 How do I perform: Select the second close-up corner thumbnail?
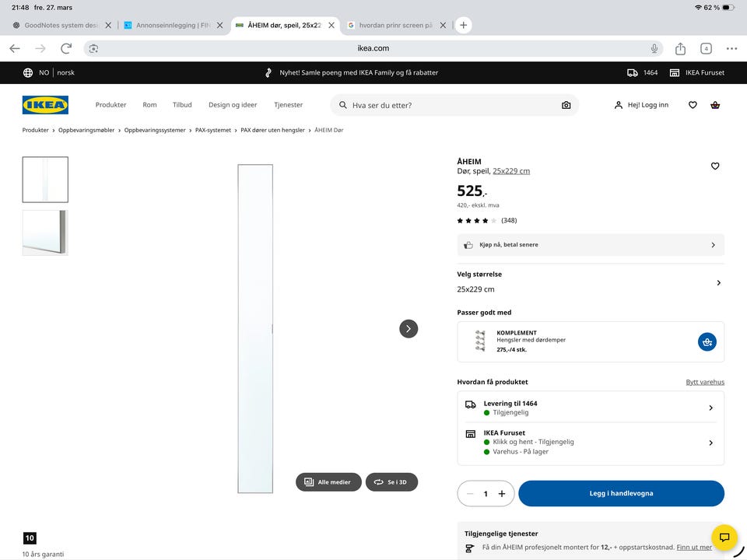[x=45, y=233]
